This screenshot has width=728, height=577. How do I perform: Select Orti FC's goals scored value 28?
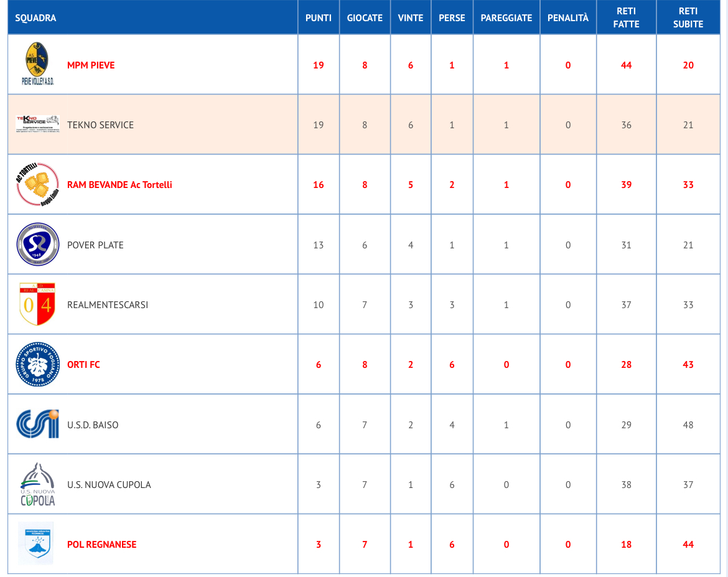pyautogui.click(x=627, y=365)
